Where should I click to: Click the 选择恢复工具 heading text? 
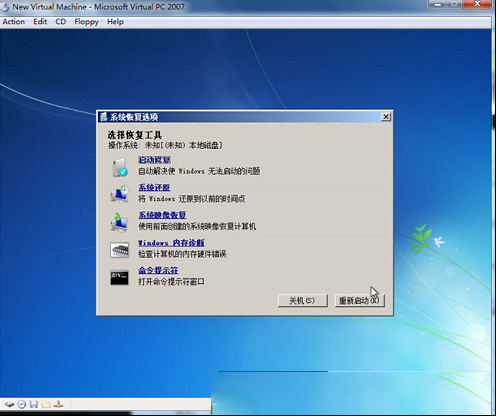coord(134,135)
